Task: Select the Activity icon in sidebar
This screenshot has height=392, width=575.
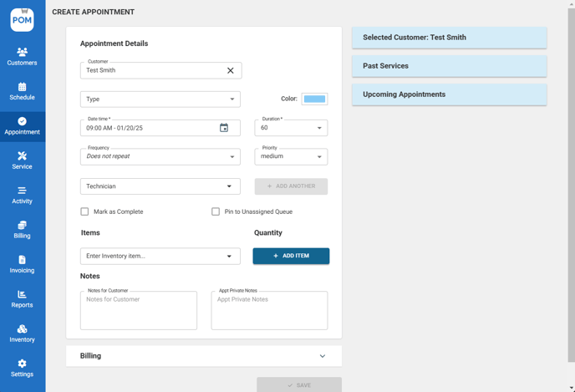Action: [x=22, y=191]
